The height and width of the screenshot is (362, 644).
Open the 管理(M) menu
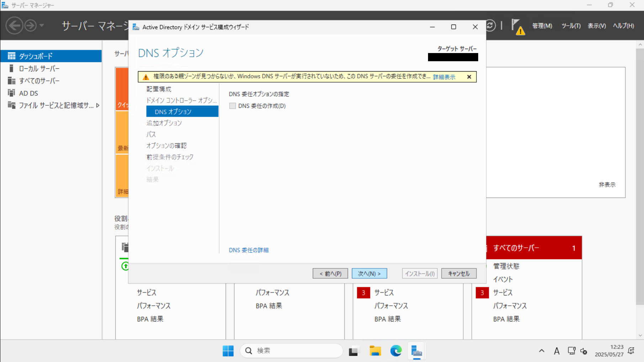pos(542,26)
